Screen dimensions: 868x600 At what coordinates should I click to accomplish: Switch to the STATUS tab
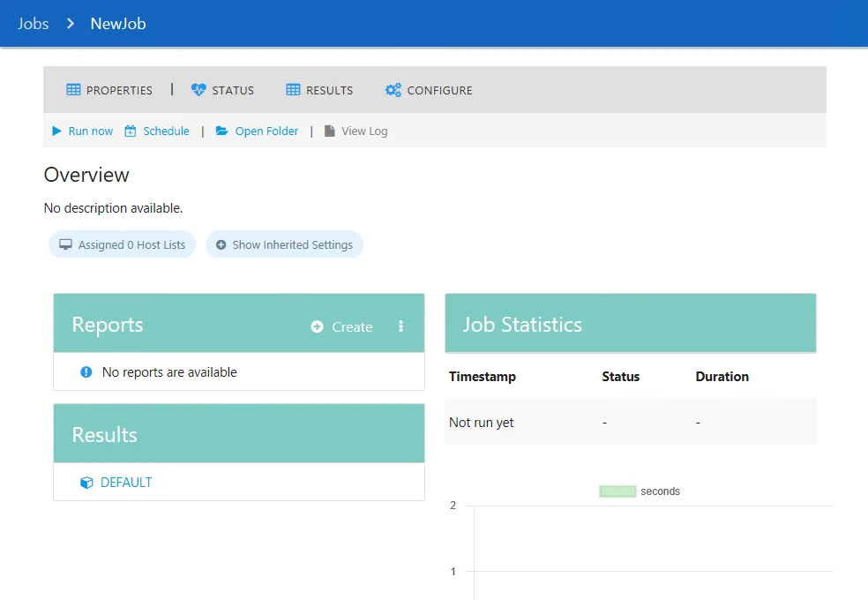(x=222, y=90)
